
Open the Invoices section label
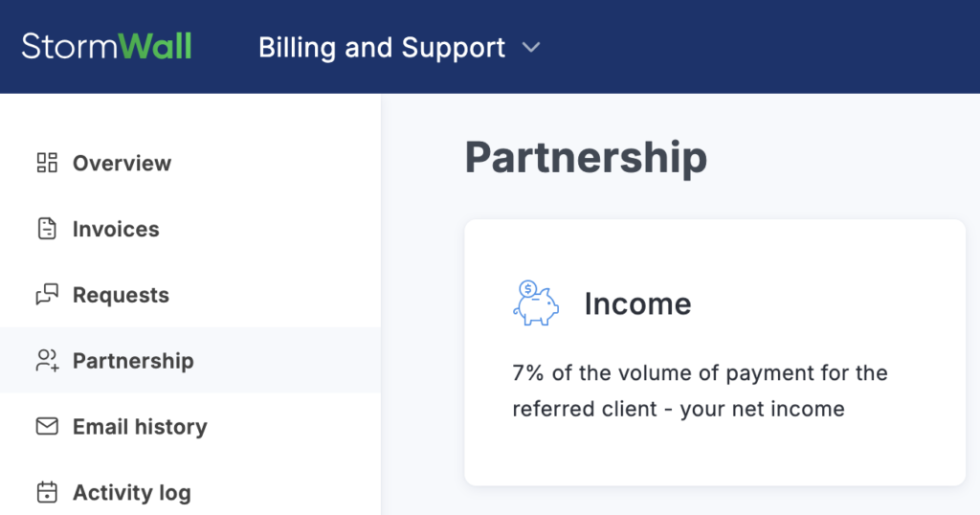tap(116, 229)
